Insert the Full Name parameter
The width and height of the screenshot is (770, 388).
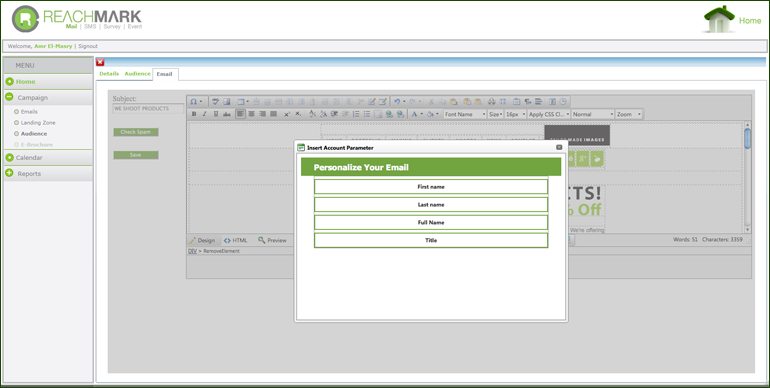[431, 222]
